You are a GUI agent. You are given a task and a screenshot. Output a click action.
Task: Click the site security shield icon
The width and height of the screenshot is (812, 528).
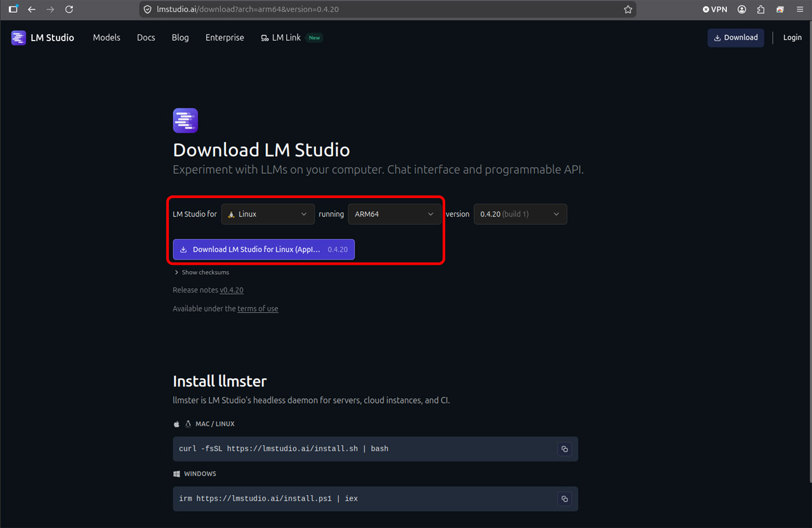tap(148, 10)
